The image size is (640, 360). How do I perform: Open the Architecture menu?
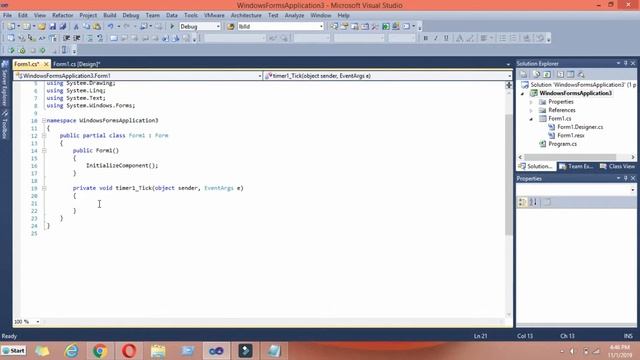click(x=246, y=15)
